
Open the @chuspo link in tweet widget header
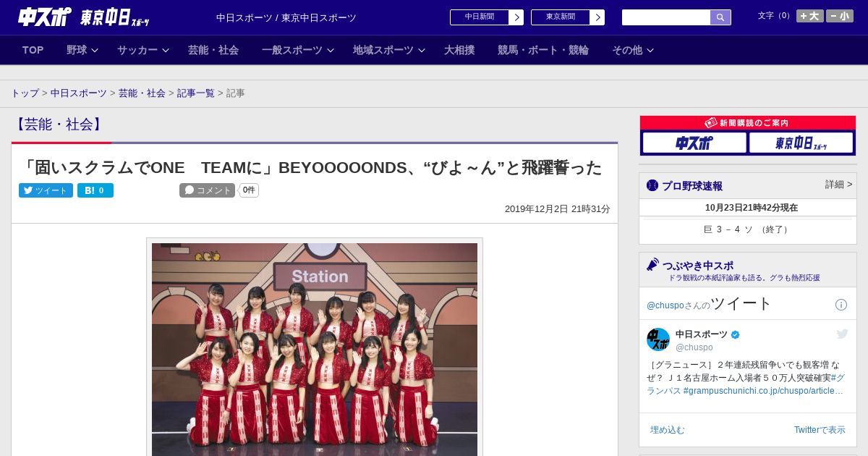665,305
